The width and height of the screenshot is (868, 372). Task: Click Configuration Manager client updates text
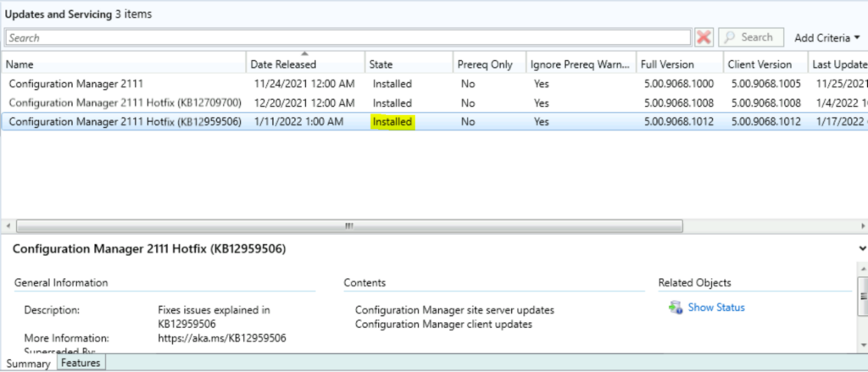443,325
